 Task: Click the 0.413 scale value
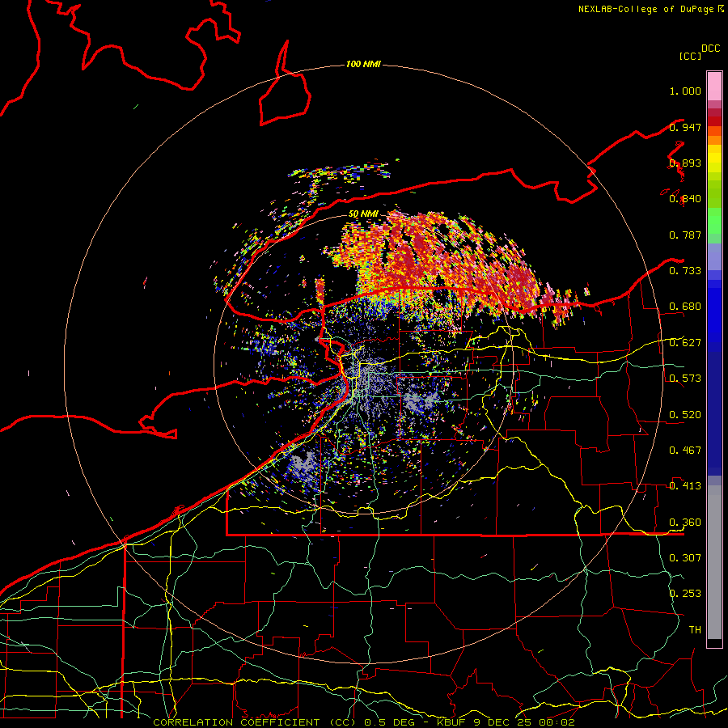coord(685,486)
